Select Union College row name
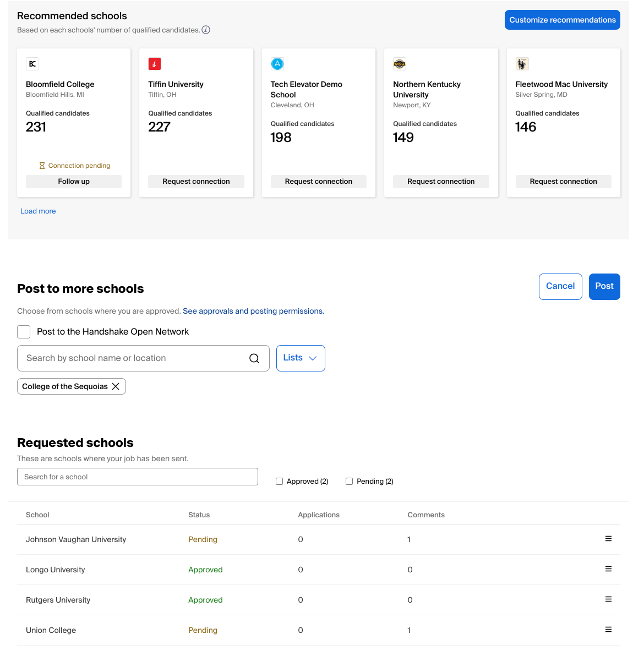Screen dimensions: 644x656 pos(51,630)
